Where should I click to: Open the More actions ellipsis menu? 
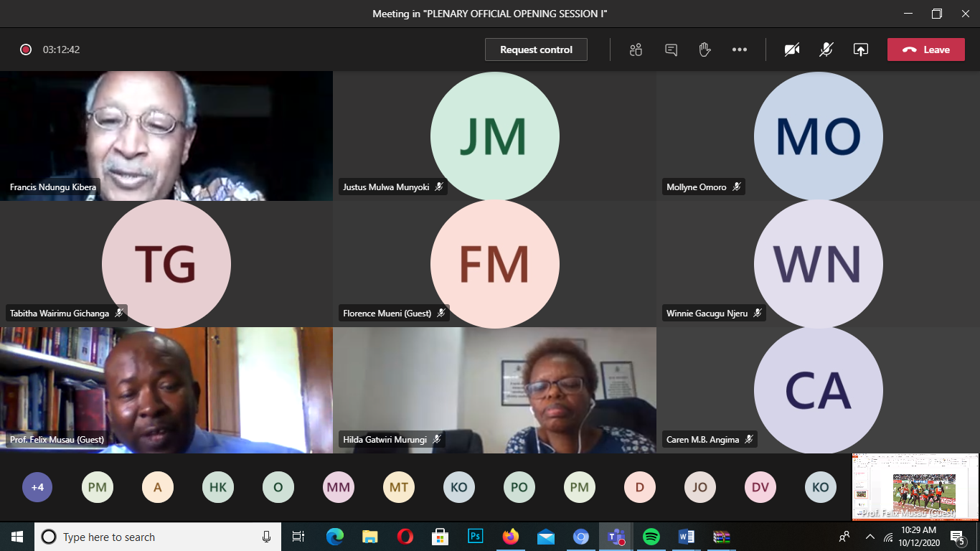(740, 50)
